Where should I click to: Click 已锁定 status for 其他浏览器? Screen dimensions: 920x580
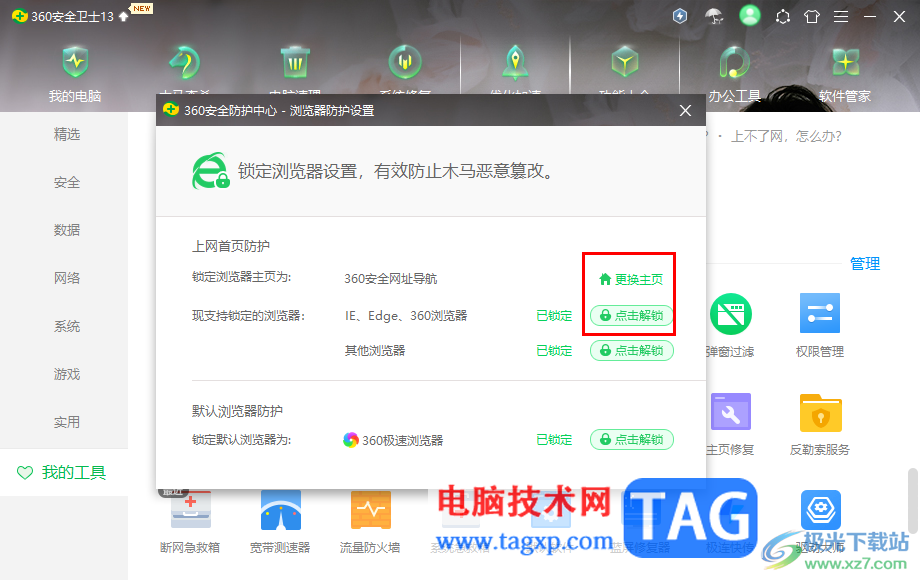tap(554, 351)
